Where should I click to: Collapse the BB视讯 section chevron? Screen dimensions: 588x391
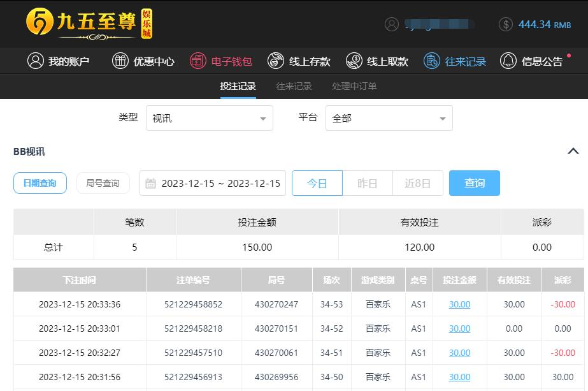573,151
